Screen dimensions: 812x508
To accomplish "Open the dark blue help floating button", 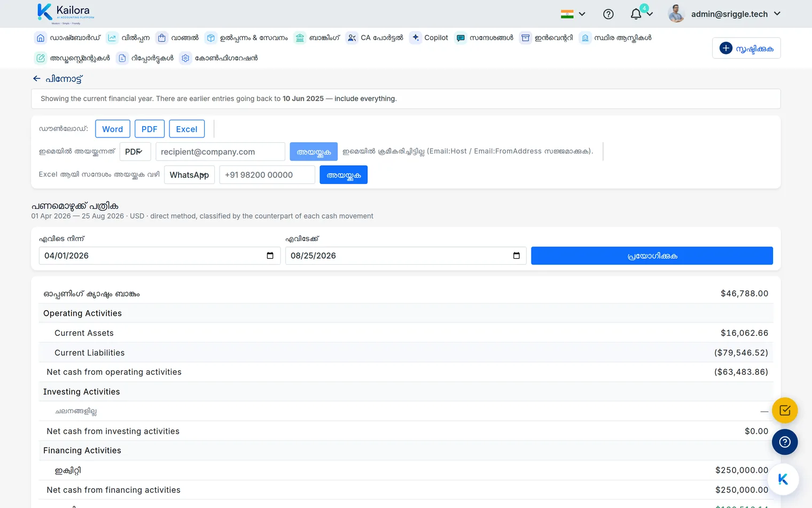I will [x=785, y=442].
